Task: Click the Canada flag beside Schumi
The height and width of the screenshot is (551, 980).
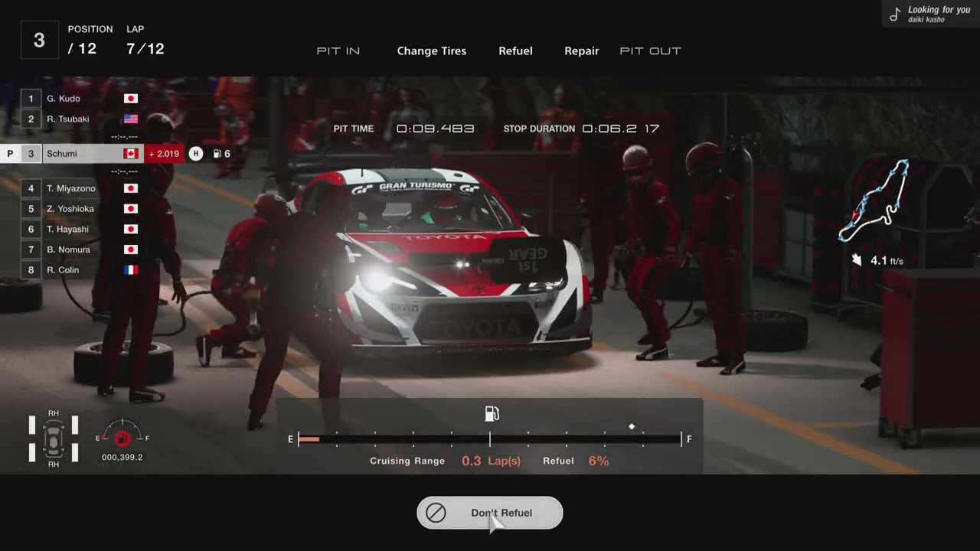Action: point(131,154)
